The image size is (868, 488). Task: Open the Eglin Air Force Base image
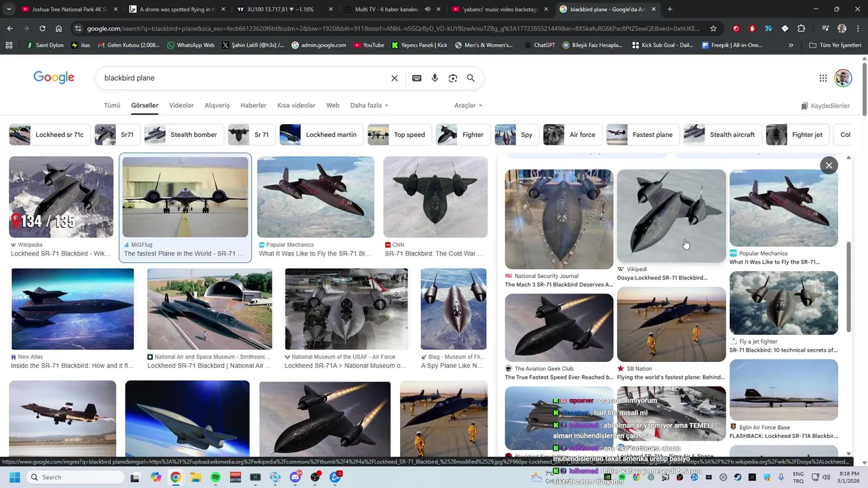[x=783, y=390]
